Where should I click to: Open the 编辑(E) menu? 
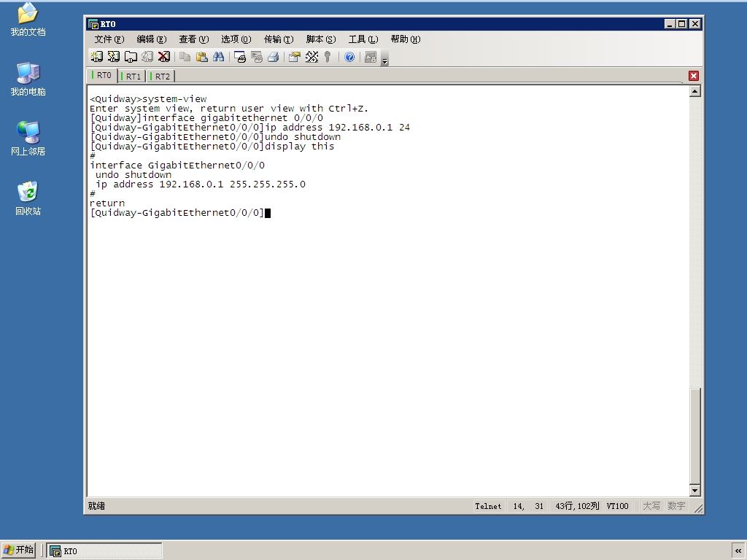tap(152, 39)
